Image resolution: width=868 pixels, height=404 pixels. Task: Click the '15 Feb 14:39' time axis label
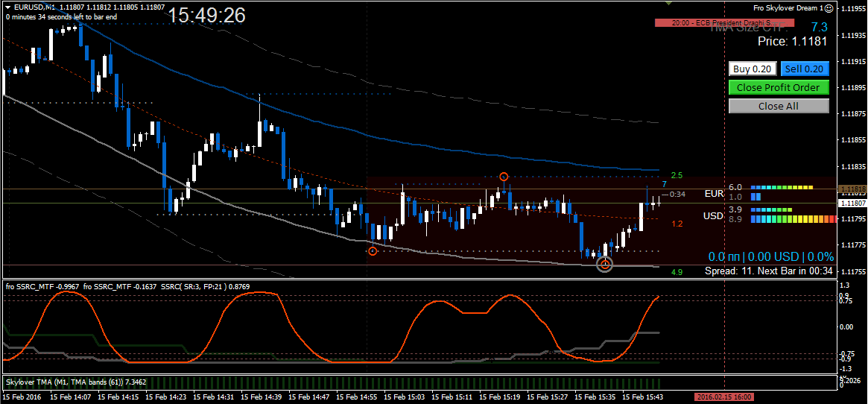[x=262, y=397]
